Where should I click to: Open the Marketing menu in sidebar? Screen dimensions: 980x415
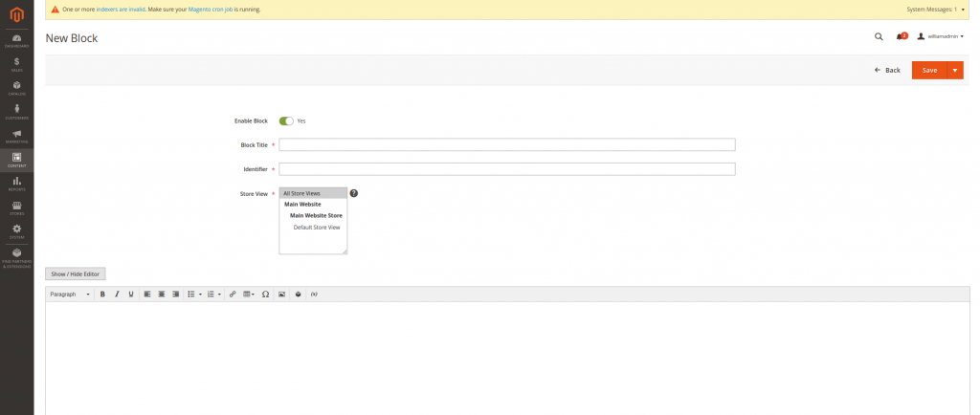(x=17, y=136)
